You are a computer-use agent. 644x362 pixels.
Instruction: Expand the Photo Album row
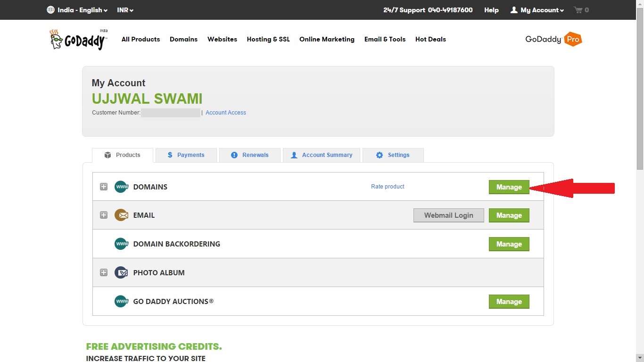click(104, 272)
